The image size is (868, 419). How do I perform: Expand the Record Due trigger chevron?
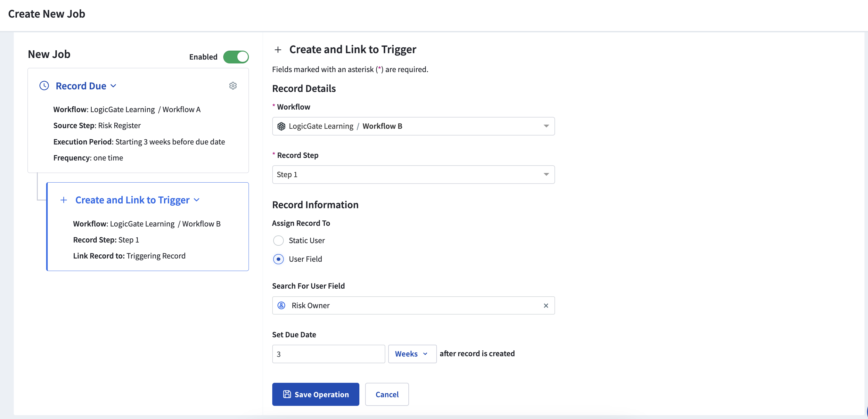coord(114,86)
